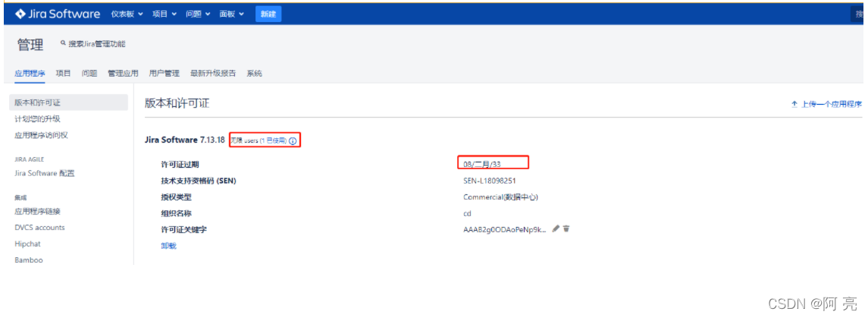The width and height of the screenshot is (868, 318).
Task: Click the search magnifier icon in admin header
Action: [63, 43]
